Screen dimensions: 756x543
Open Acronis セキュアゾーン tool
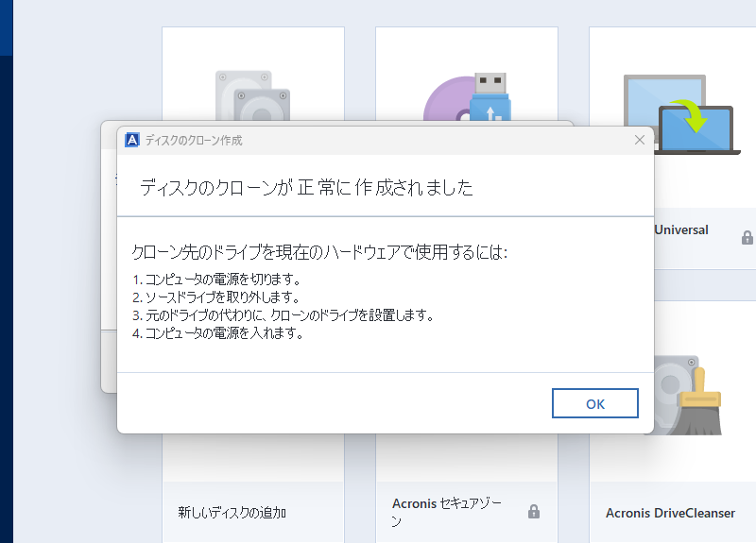[x=447, y=512]
